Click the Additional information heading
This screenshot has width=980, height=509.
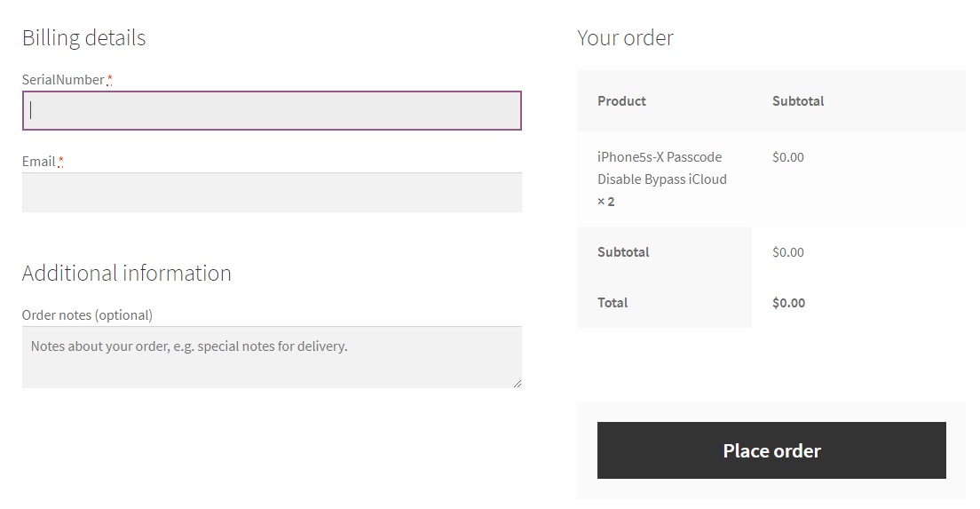[x=127, y=274]
